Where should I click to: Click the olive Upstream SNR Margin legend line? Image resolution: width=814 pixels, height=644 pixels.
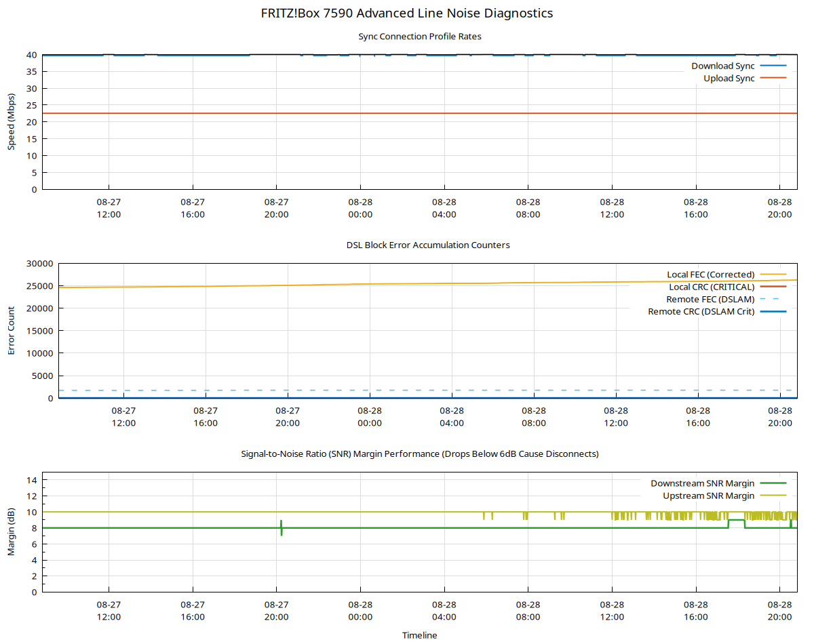point(773,496)
